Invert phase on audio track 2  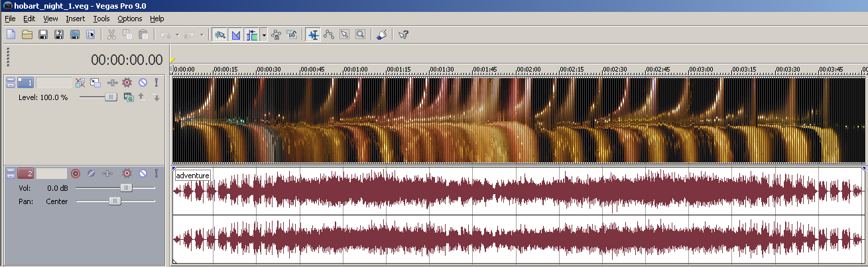[x=92, y=174]
